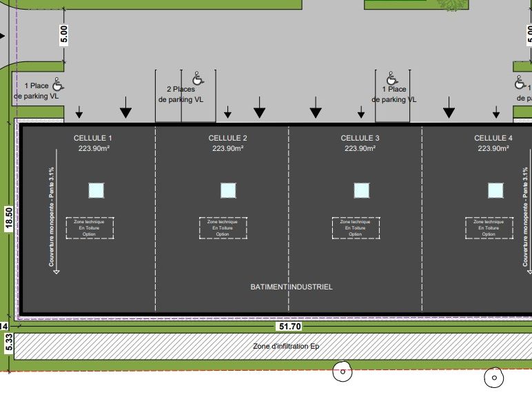Click wheelchair symbol beside '2 Places' parking
Screen dimensions: 532x399
(198, 79)
